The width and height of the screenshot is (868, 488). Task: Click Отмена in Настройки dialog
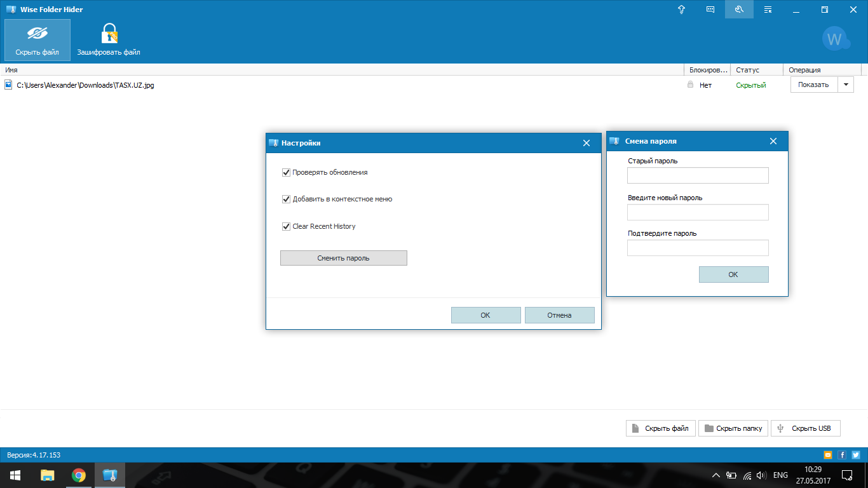[559, 315]
